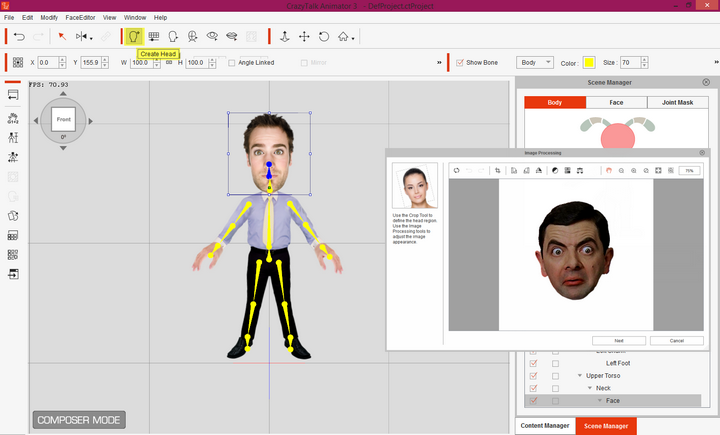The height and width of the screenshot is (435, 720).
Task: Click the Cancel button in Image Processing
Action: 677,341
